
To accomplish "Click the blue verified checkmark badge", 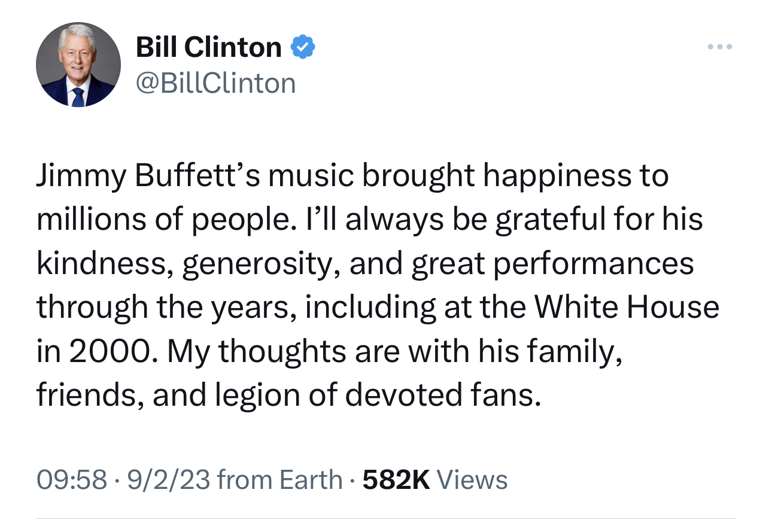I will 303,47.
